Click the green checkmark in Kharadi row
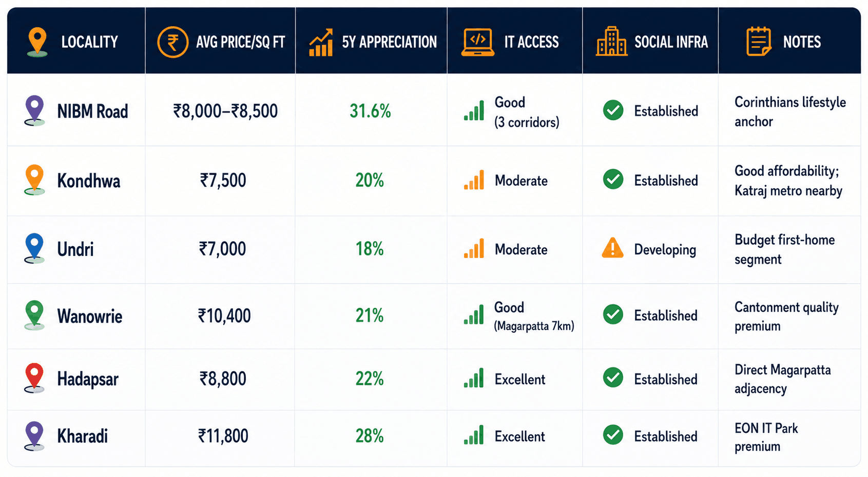 613,435
